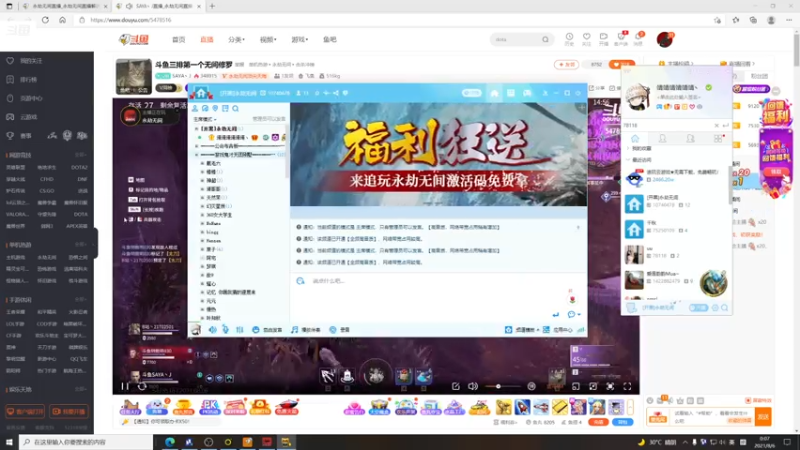Screen dimensions: 800x450
Task: Expand the bingg sub-channel node
Action: pyautogui.click(x=202, y=232)
